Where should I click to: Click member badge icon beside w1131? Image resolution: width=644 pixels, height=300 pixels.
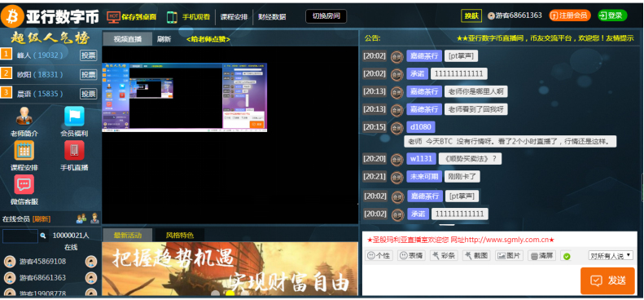(x=396, y=159)
